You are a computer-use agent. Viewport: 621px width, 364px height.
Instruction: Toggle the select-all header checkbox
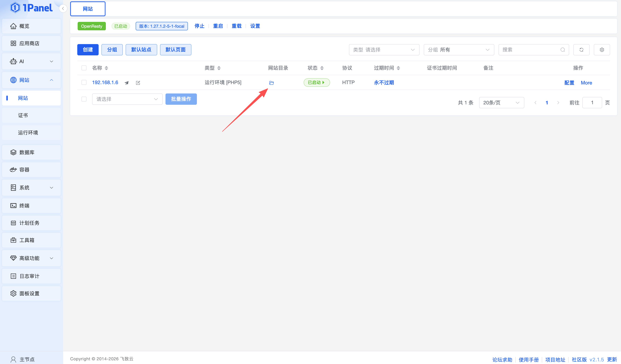[x=84, y=68]
